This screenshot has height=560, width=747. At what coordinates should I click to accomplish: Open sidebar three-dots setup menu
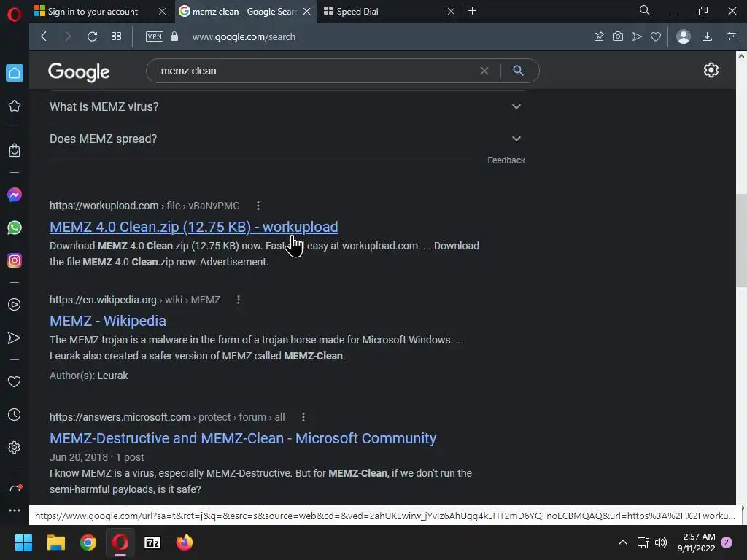[15, 510]
